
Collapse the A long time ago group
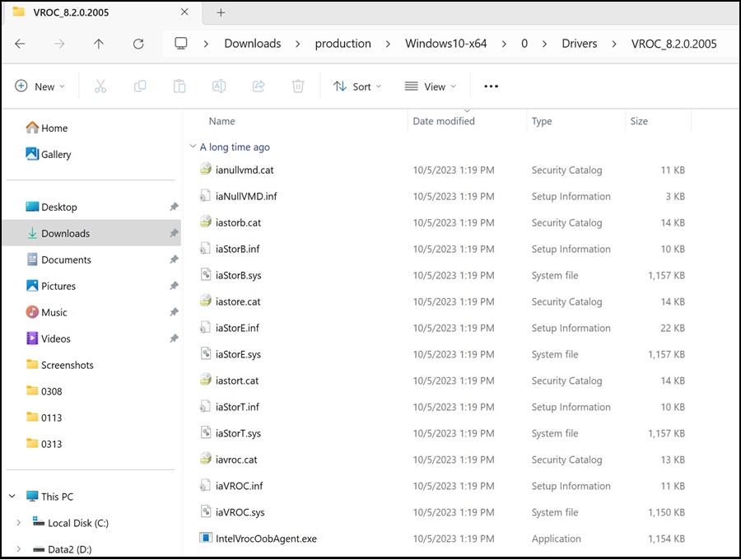click(193, 147)
